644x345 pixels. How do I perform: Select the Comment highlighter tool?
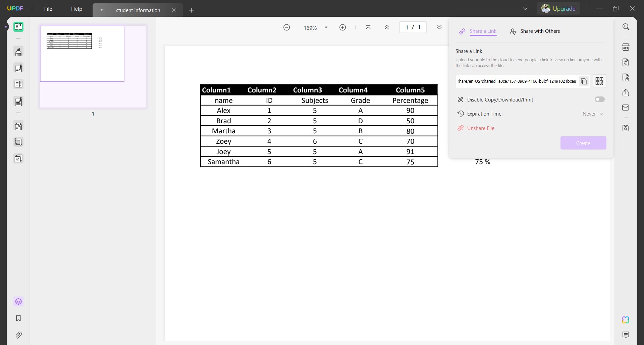tap(18, 52)
